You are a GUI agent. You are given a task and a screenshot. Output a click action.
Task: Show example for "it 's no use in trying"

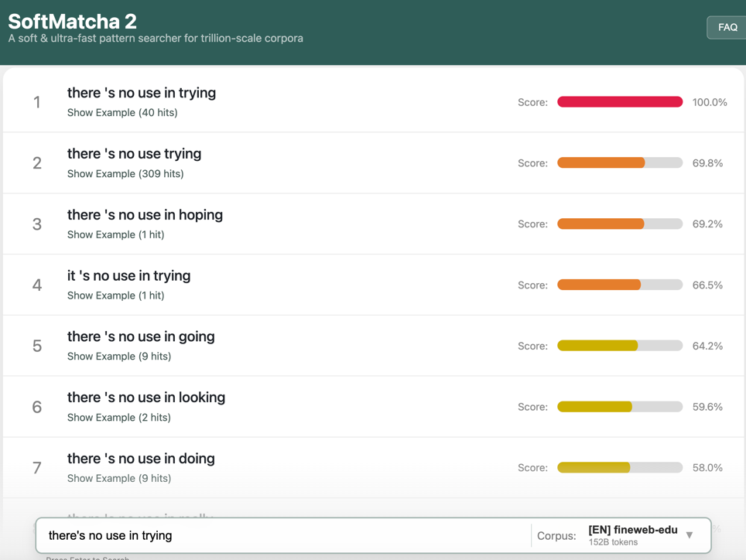(x=115, y=295)
